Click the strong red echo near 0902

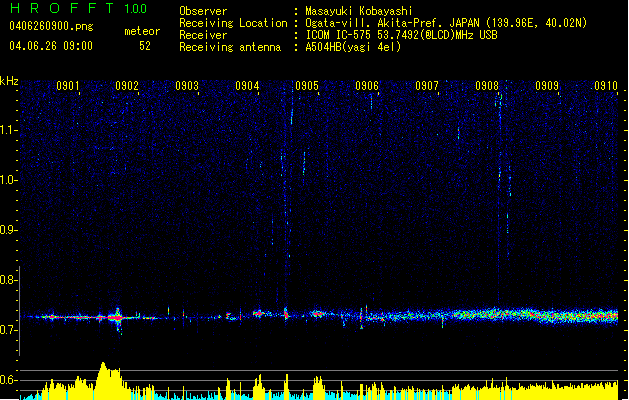point(116,318)
